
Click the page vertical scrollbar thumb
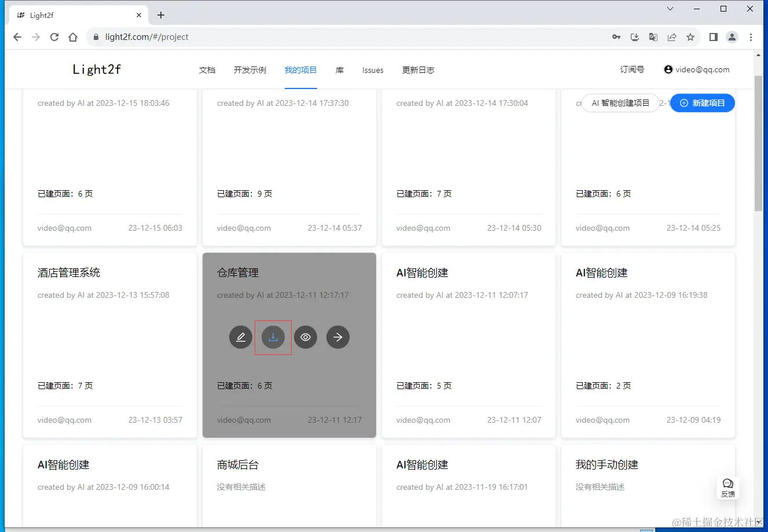click(758, 143)
